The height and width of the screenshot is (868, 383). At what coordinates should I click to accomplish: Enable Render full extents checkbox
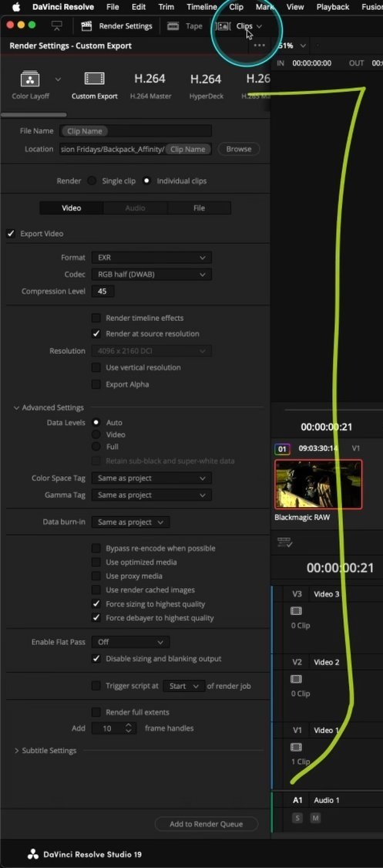[96, 712]
